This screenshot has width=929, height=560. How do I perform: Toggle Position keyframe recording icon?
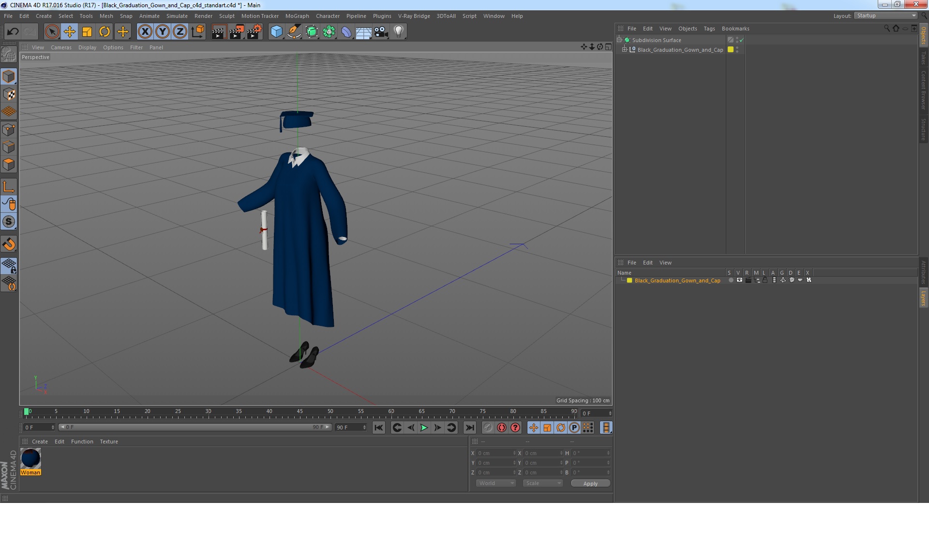(533, 427)
